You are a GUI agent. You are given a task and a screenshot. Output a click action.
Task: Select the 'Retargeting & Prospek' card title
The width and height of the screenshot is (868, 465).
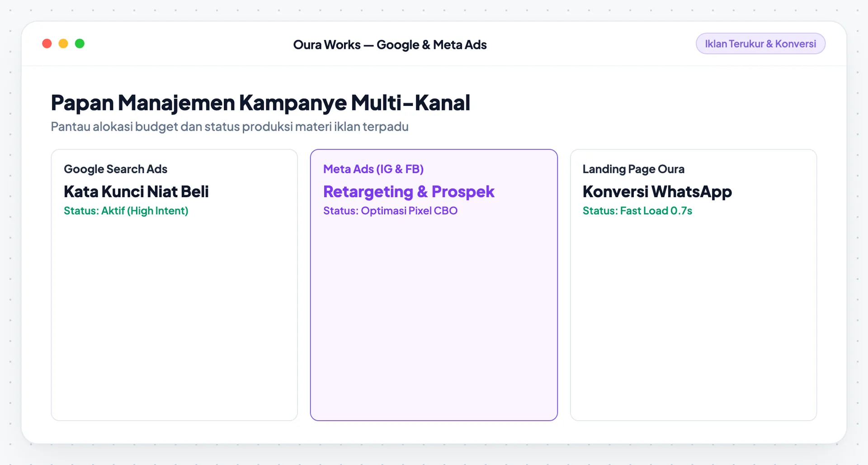409,192
